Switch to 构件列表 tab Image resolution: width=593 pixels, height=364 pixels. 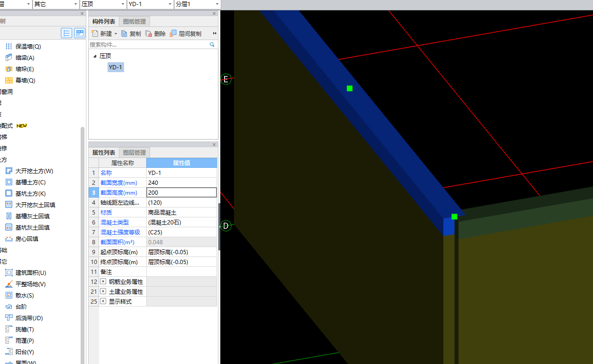click(x=104, y=22)
